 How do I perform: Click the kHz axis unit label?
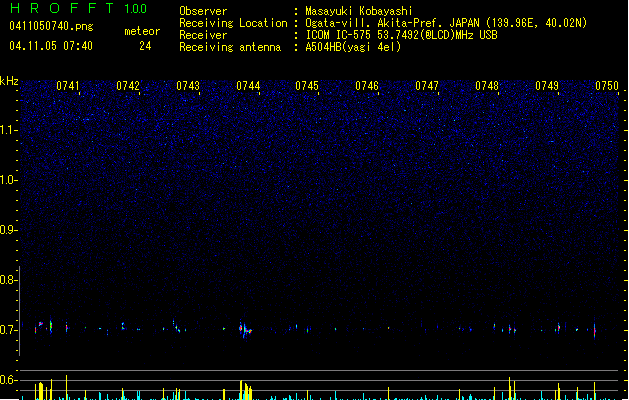click(x=9, y=81)
